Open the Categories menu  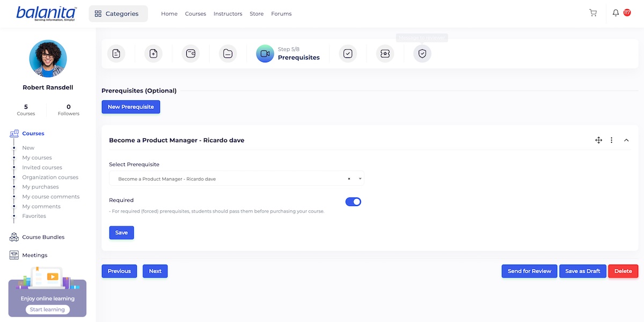pyautogui.click(x=118, y=14)
